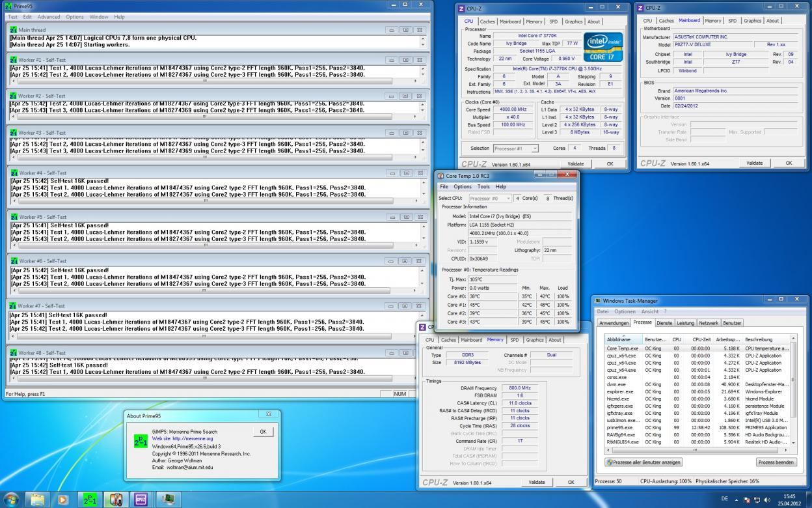Close the Worker #7 child window
Viewport: 812px width, 508px height.
tap(420, 305)
